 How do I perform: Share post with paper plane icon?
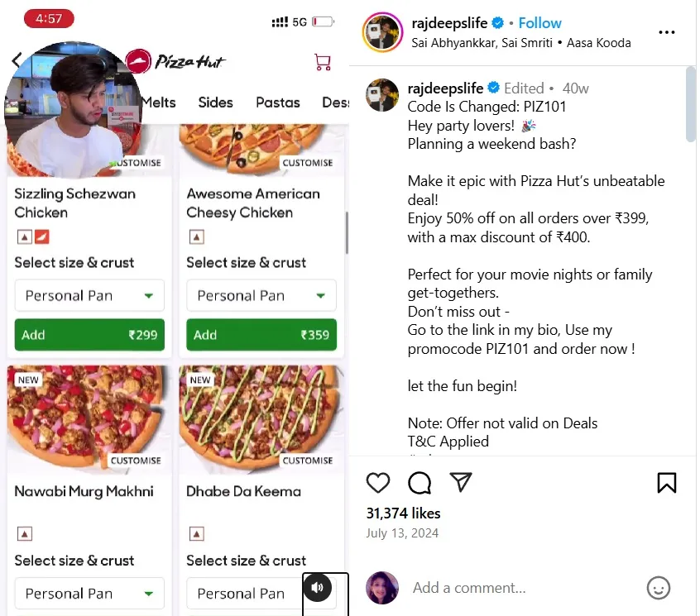[x=461, y=482]
